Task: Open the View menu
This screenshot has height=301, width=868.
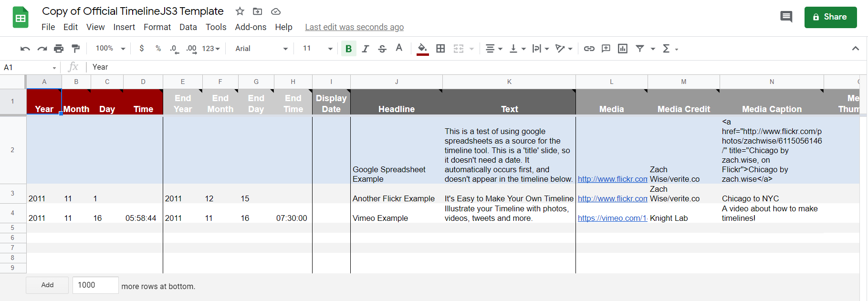Action: tap(95, 27)
